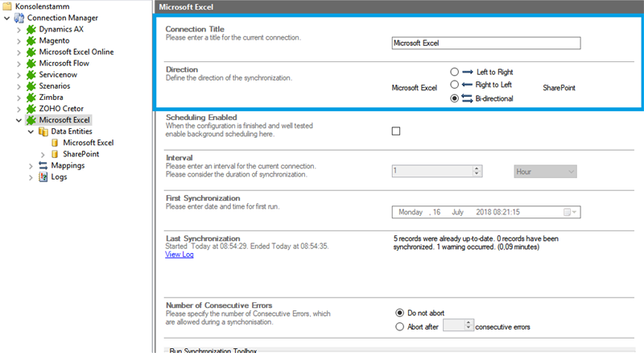This screenshot has width=644, height=353.
Task: Click the Mappings arrows icon
Action: 43,165
